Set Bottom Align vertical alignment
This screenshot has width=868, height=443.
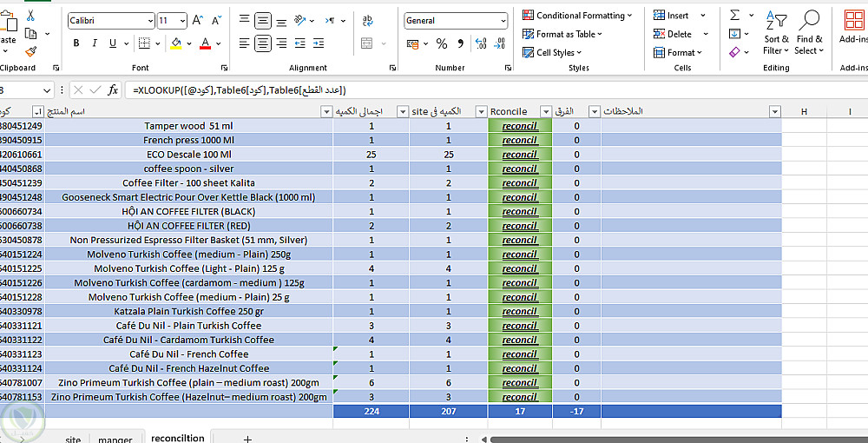point(281,21)
